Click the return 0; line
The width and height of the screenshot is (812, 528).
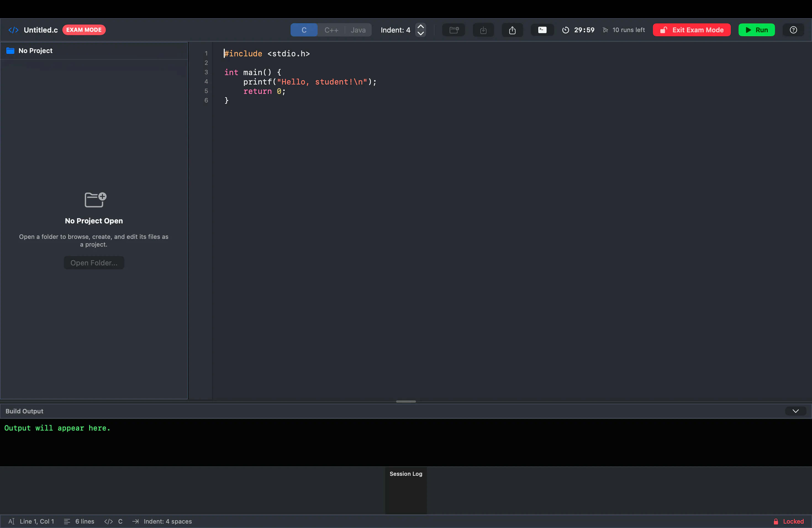tap(264, 91)
